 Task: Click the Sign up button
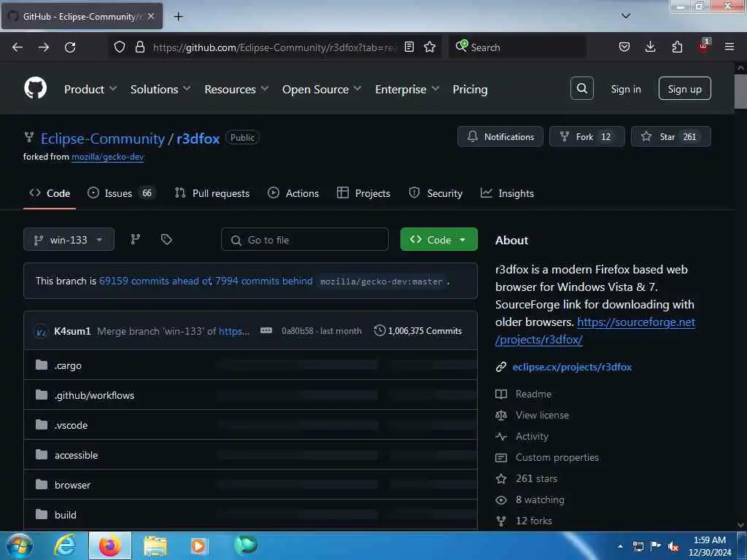pyautogui.click(x=684, y=88)
